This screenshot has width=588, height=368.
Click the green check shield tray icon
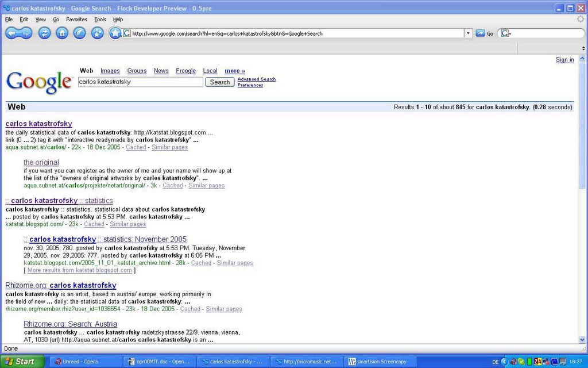(521, 362)
